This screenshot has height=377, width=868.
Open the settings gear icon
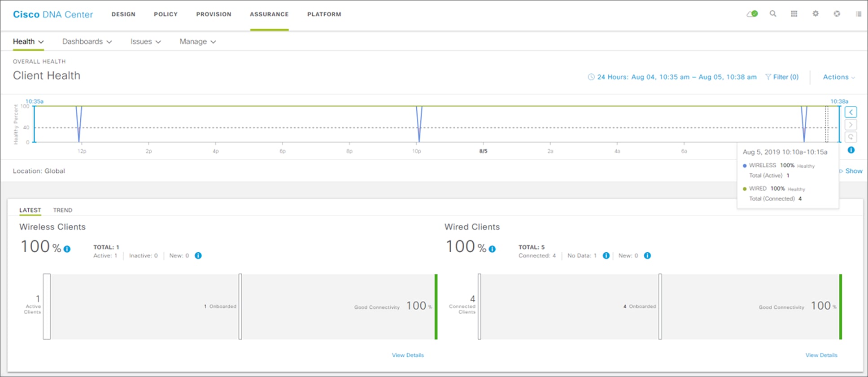(x=816, y=14)
